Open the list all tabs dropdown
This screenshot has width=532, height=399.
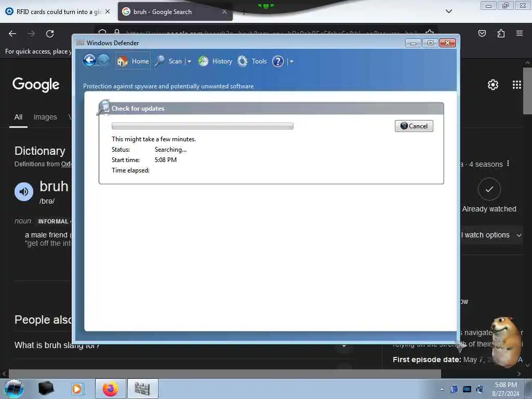tap(448, 11)
